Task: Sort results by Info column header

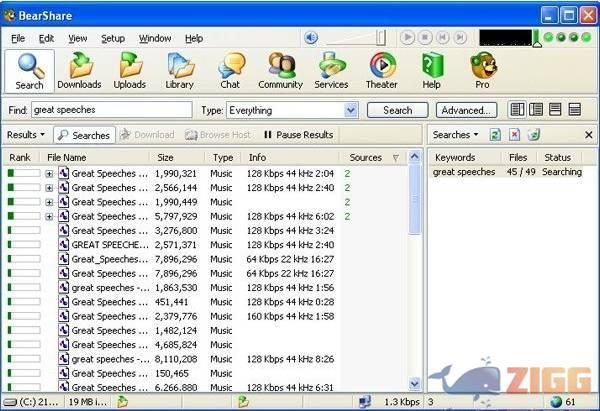Action: pos(290,157)
